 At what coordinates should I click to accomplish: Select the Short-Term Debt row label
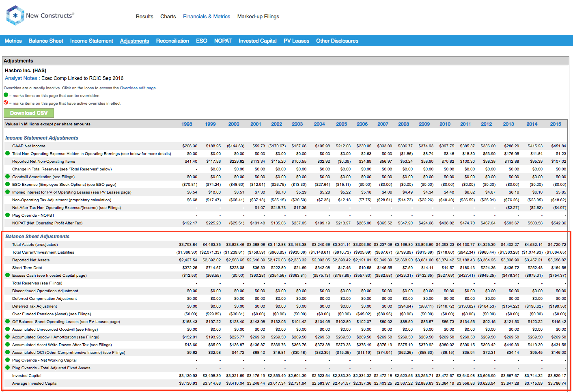click(27, 268)
